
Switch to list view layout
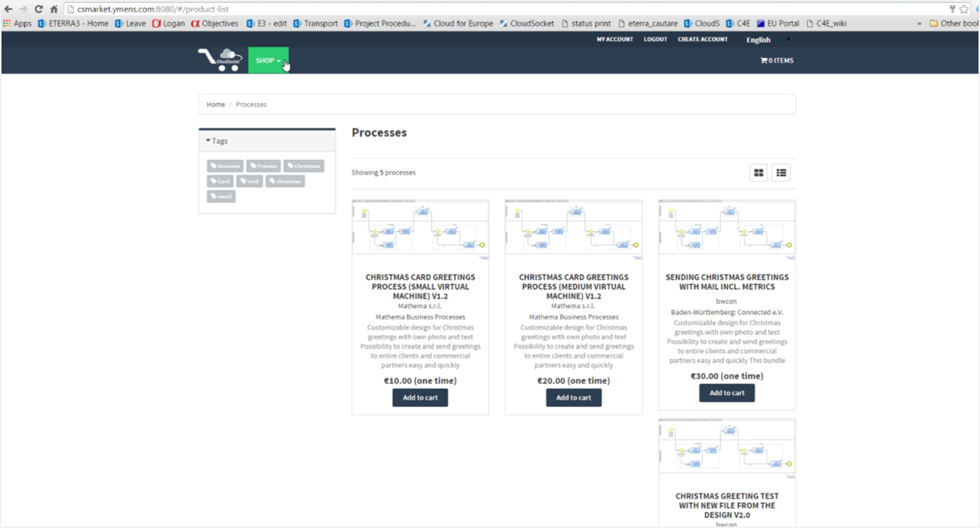click(x=781, y=173)
